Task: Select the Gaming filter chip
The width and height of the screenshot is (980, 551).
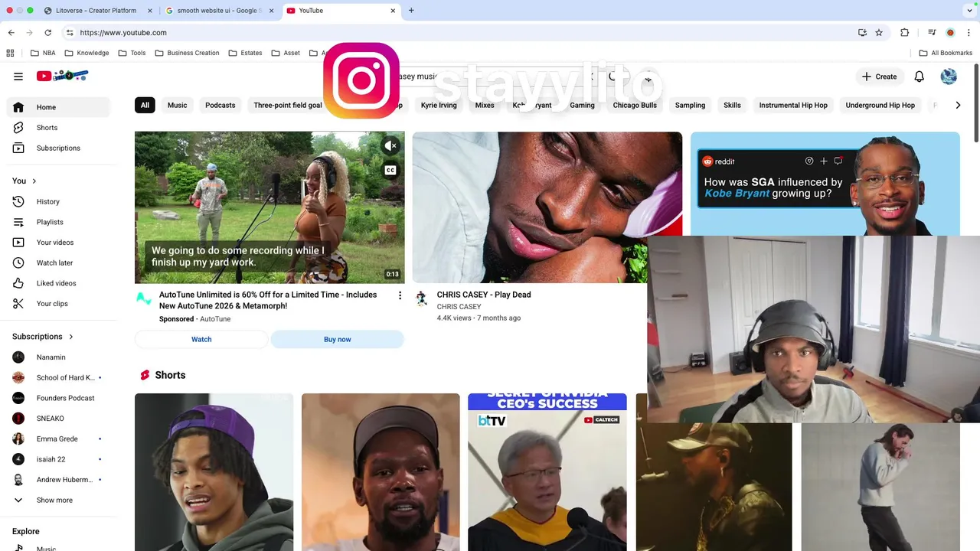Action: tap(582, 105)
